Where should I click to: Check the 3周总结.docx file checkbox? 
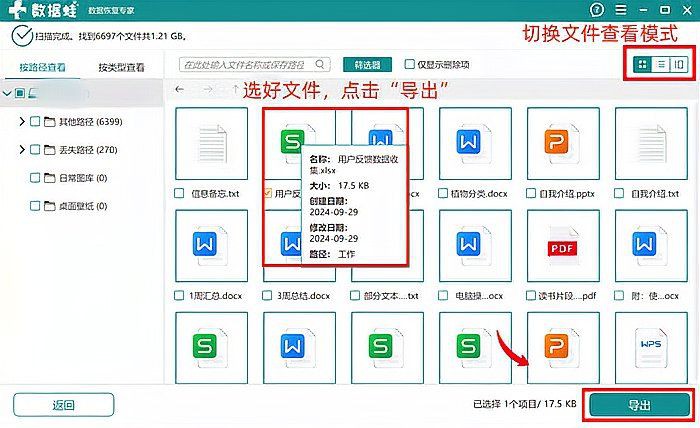[x=267, y=295]
